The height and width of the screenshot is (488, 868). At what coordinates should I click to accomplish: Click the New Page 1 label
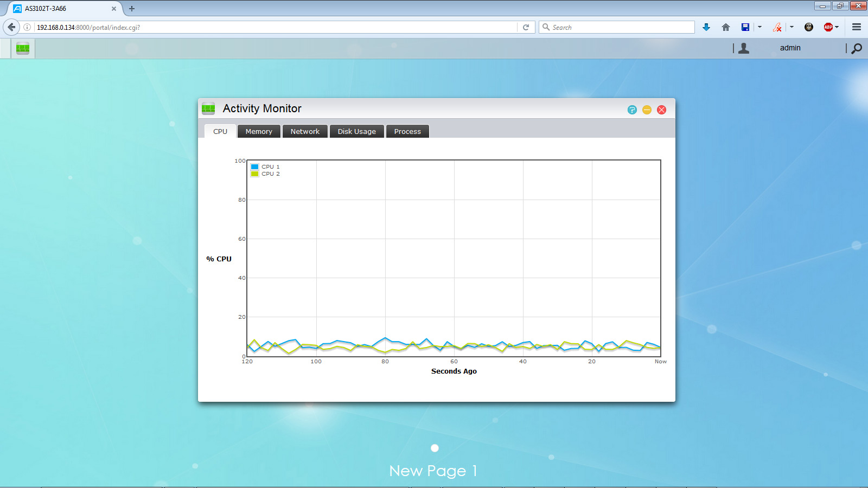pos(433,471)
